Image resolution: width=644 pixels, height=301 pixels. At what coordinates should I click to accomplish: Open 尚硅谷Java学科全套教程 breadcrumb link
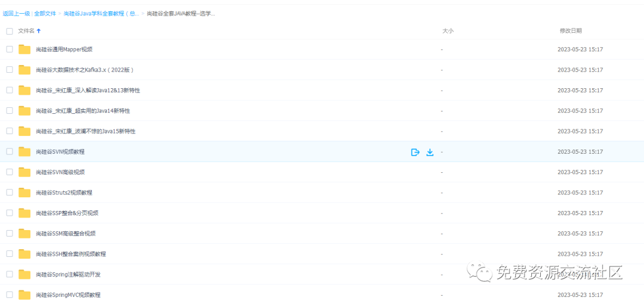pos(101,14)
